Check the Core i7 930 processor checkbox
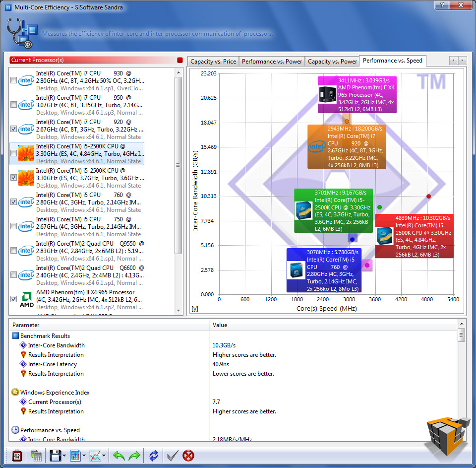Image resolution: width=476 pixels, height=468 pixels. (x=13, y=80)
